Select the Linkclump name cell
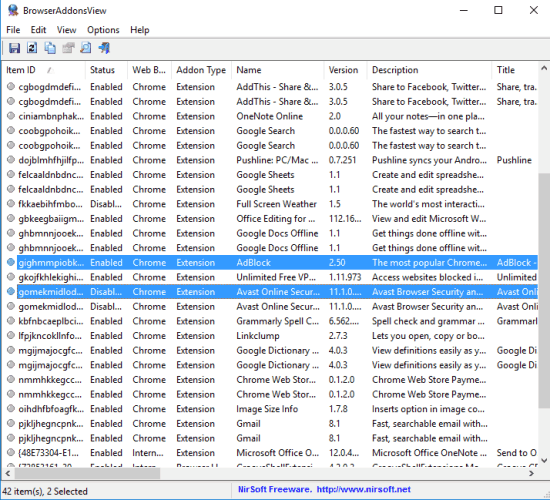 click(258, 336)
